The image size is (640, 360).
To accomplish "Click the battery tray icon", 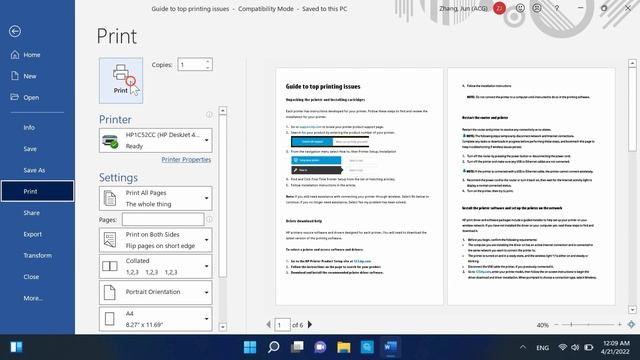I will [x=589, y=347].
